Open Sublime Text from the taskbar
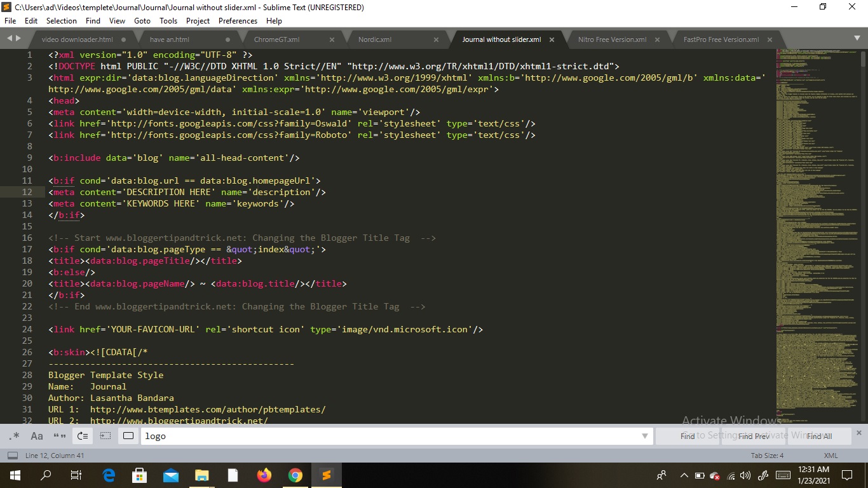This screenshot has width=868, height=488. tap(326, 475)
